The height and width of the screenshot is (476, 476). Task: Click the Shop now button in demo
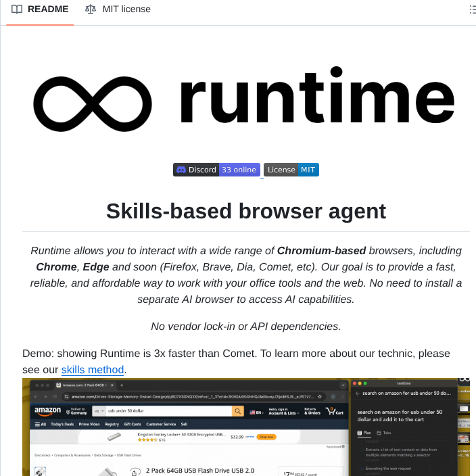[266, 437]
